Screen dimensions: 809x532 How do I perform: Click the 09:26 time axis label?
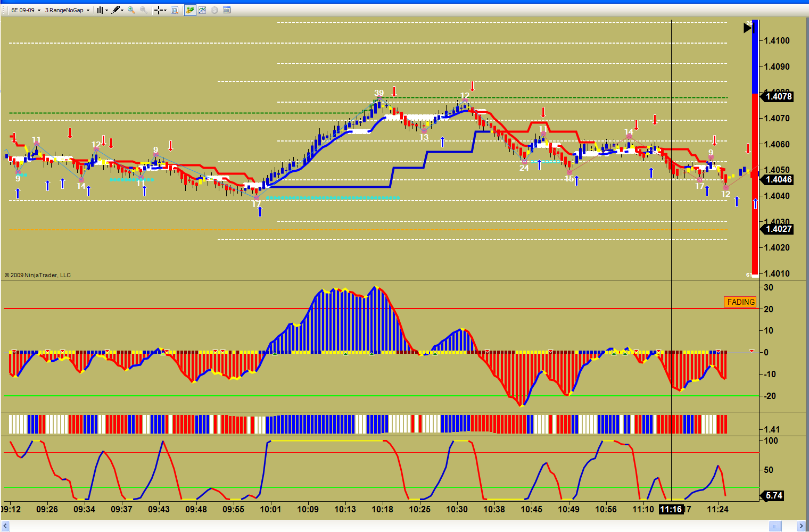pos(47,509)
